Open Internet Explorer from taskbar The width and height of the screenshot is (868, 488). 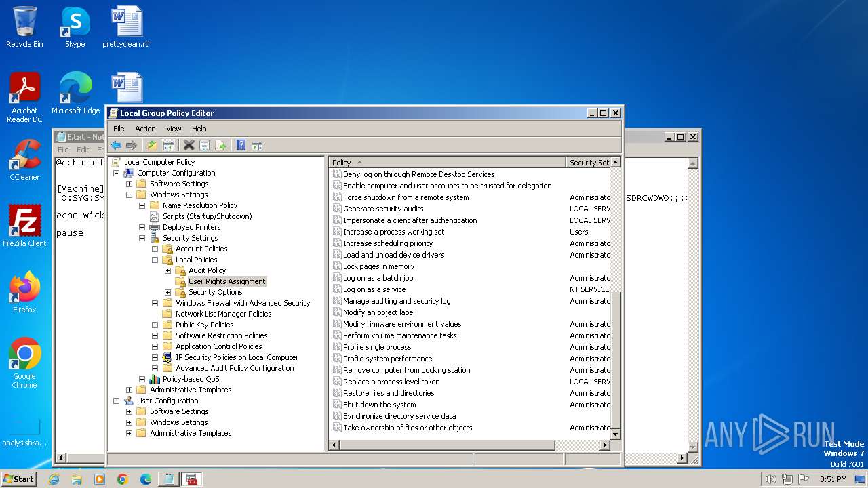pos(54,479)
